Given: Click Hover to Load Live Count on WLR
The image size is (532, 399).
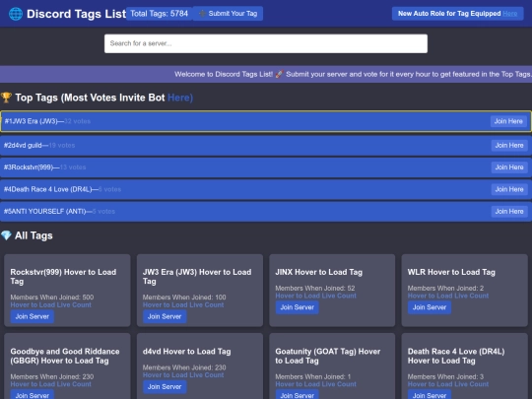Looking at the screenshot, I should [x=448, y=296].
